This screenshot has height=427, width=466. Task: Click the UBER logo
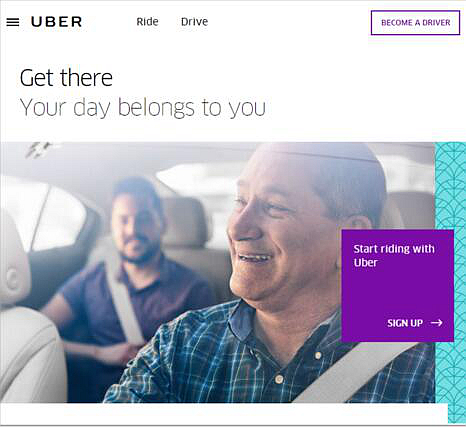56,22
